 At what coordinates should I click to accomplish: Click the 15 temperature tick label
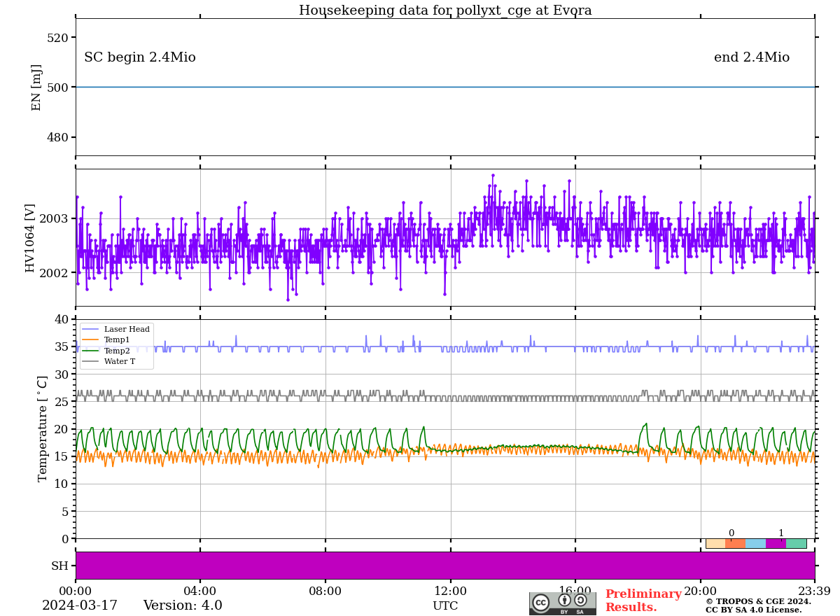point(62,456)
